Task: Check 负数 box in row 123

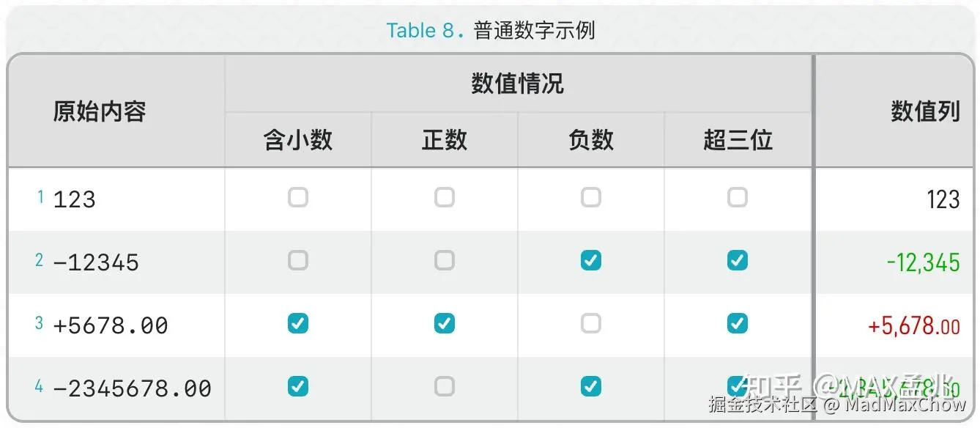Action: tap(590, 197)
